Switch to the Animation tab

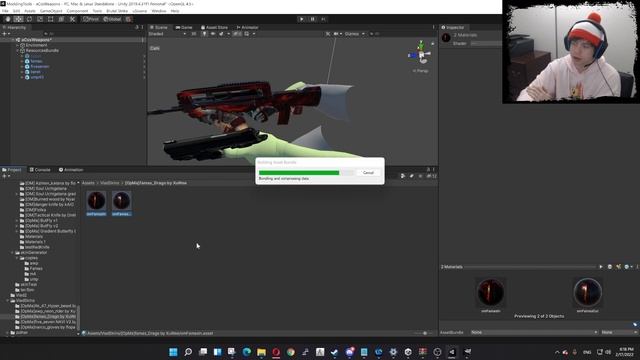click(71, 170)
